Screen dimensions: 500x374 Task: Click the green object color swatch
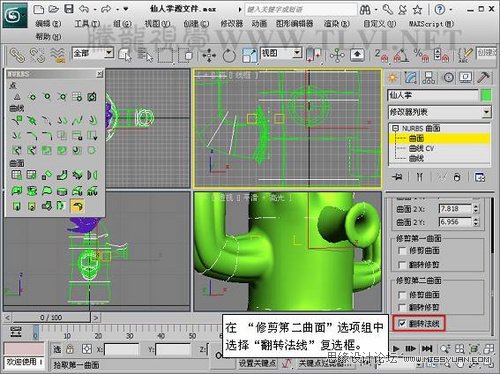point(486,96)
